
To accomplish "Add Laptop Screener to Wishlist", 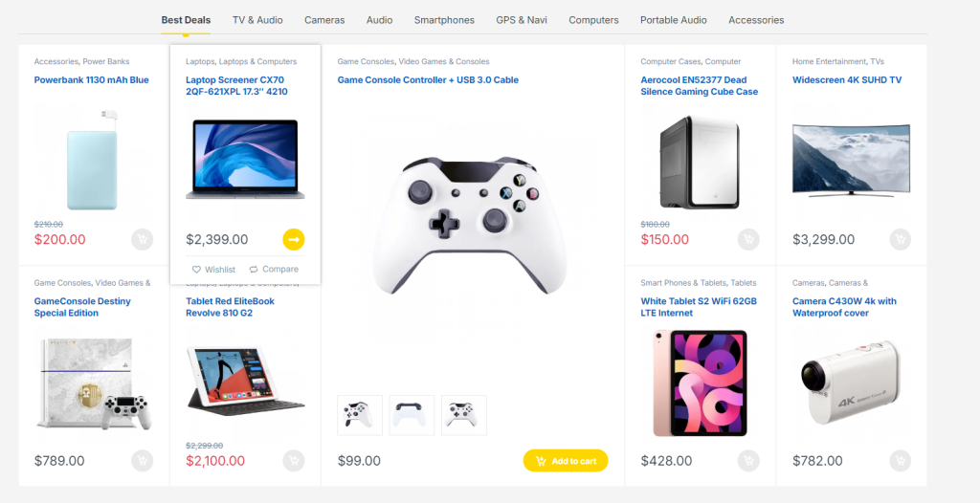I will [x=213, y=270].
